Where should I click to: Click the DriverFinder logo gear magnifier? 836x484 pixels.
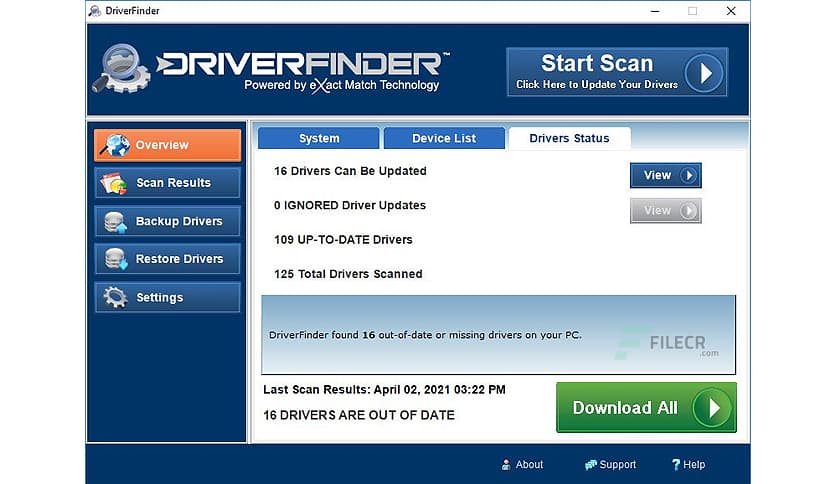point(121,69)
